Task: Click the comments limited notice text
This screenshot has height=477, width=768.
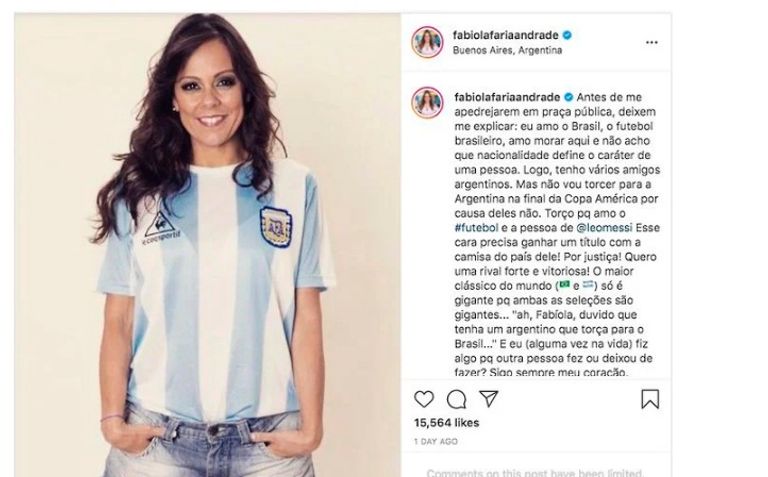Action: [x=534, y=473]
